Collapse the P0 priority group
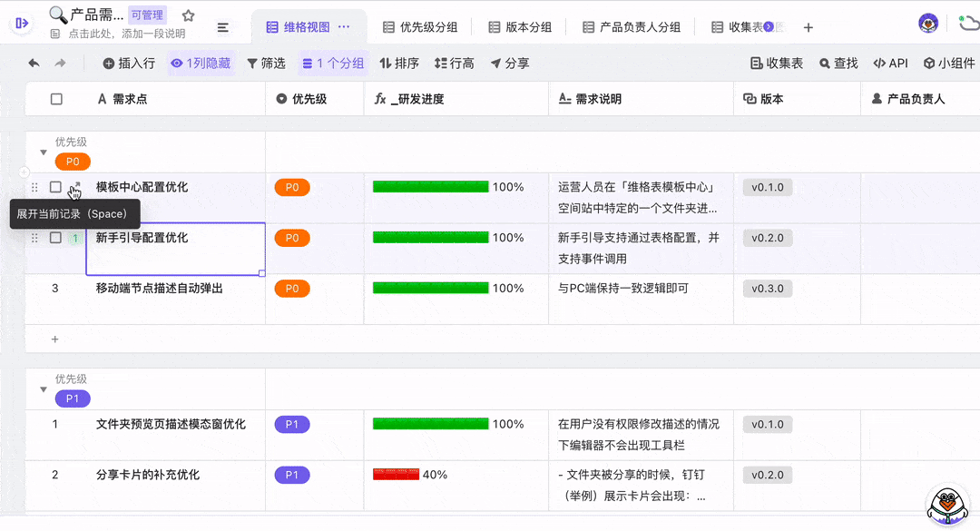 click(43, 152)
